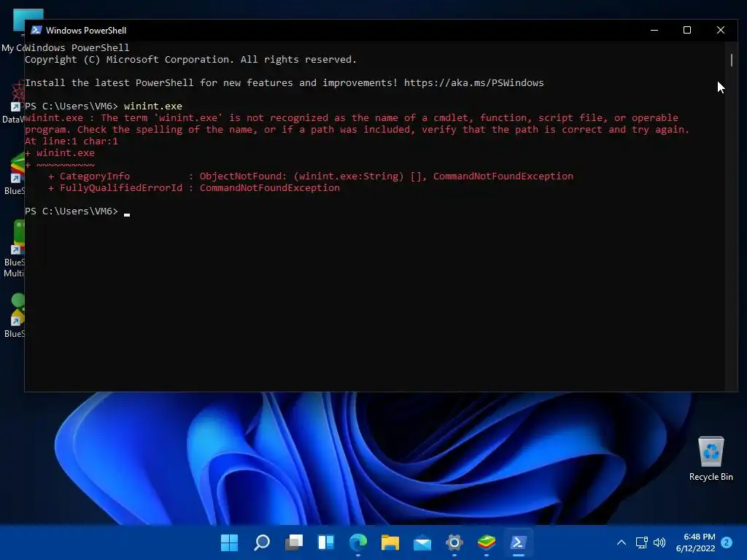The height and width of the screenshot is (560, 747).
Task: Show hidden system tray icons
Action: (x=622, y=542)
